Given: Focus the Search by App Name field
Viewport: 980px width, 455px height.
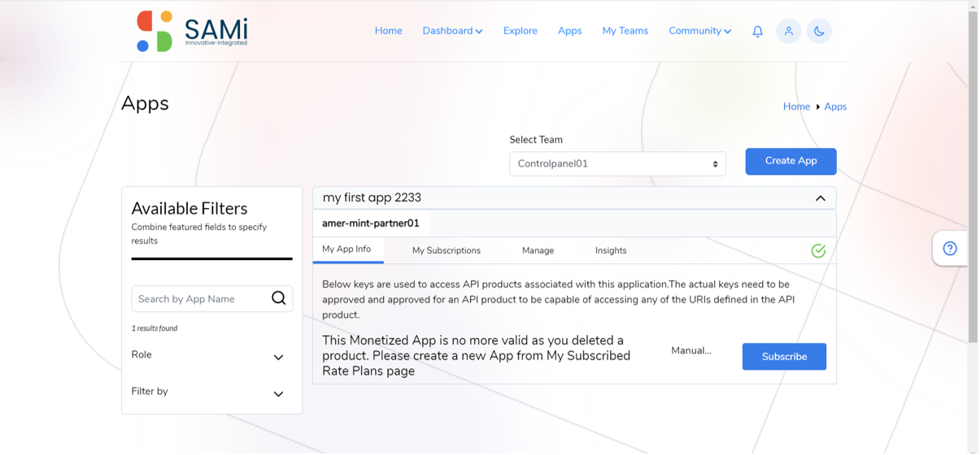Looking at the screenshot, I should pyautogui.click(x=200, y=299).
